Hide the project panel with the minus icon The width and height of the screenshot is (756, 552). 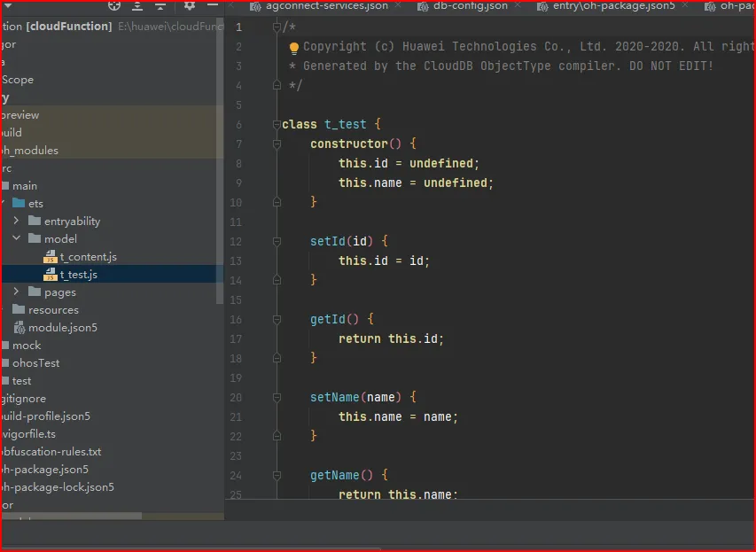point(213,4)
